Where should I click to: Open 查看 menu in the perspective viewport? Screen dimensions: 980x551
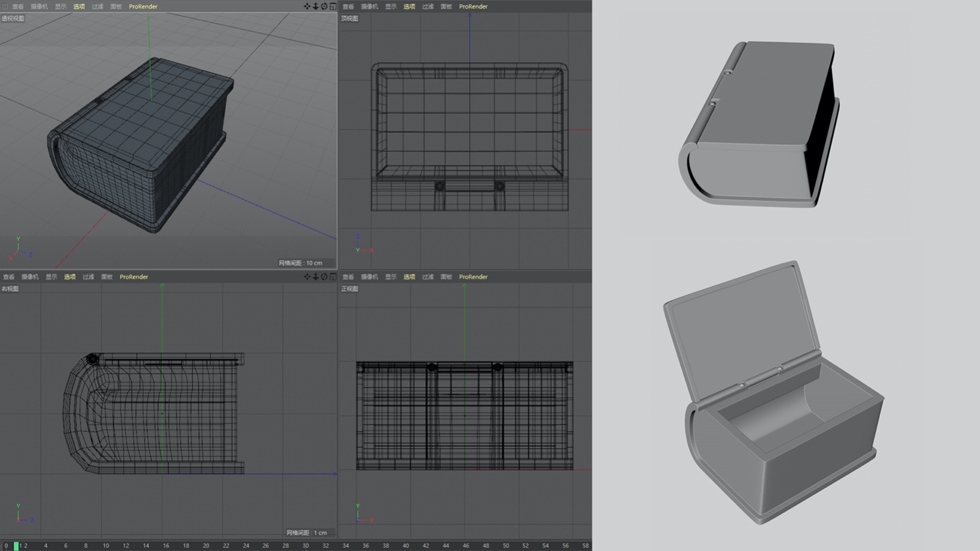point(18,6)
